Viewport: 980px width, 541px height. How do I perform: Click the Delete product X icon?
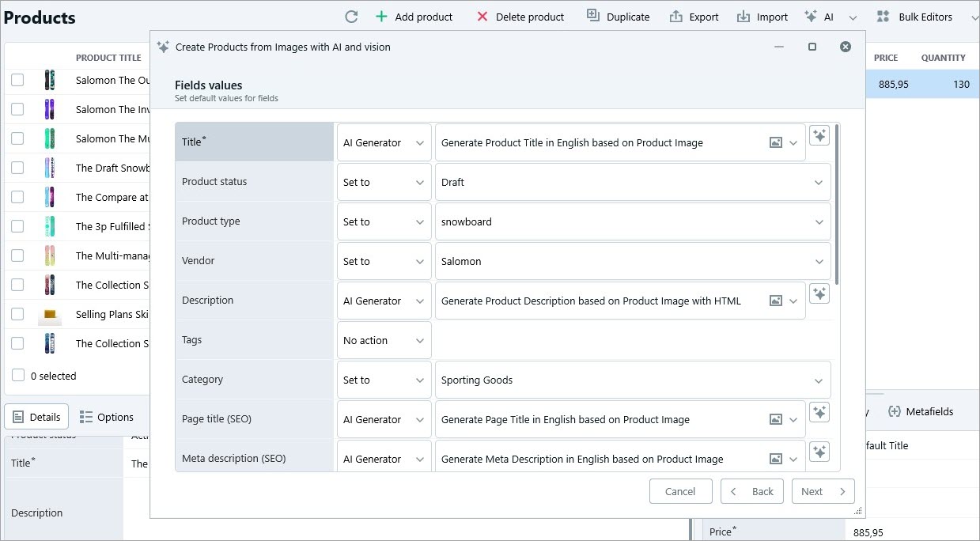pyautogui.click(x=482, y=17)
